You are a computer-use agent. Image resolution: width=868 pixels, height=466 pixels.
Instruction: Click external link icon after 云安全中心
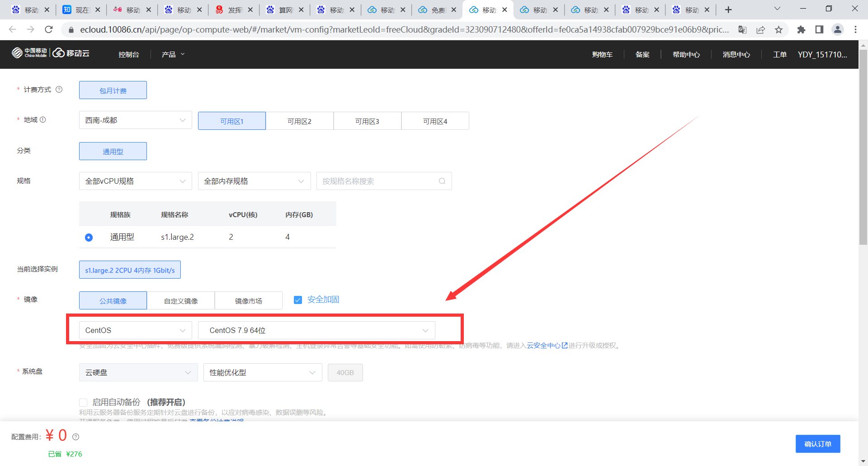[x=565, y=346]
